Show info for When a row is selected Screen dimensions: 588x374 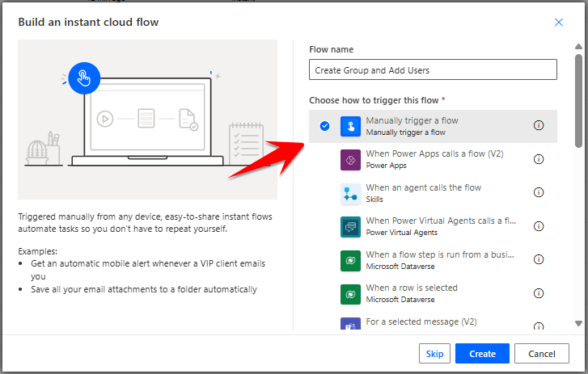click(539, 293)
